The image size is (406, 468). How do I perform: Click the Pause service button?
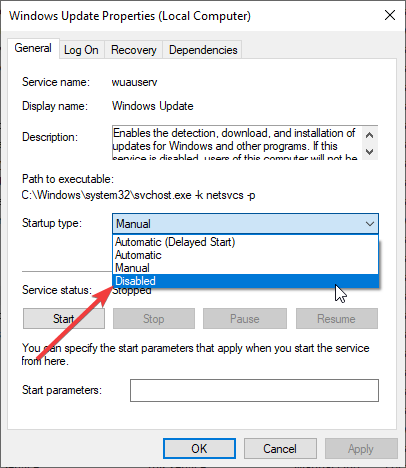pos(245,319)
